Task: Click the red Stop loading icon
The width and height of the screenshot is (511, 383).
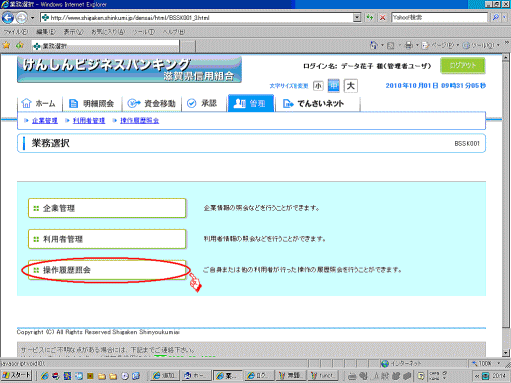Action: [382, 18]
